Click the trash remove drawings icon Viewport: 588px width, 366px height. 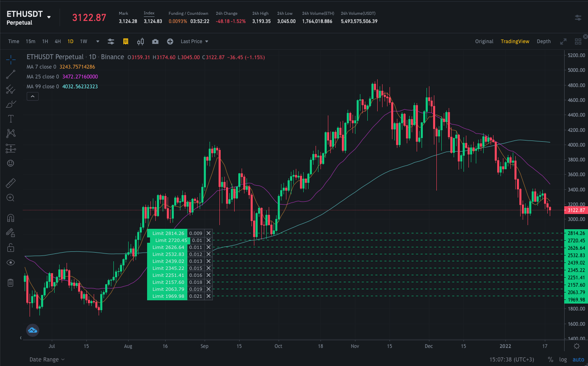point(11,282)
